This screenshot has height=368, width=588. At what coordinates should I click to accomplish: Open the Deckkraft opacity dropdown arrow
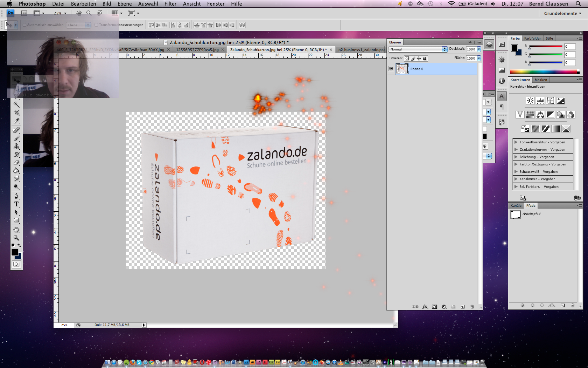pos(479,49)
